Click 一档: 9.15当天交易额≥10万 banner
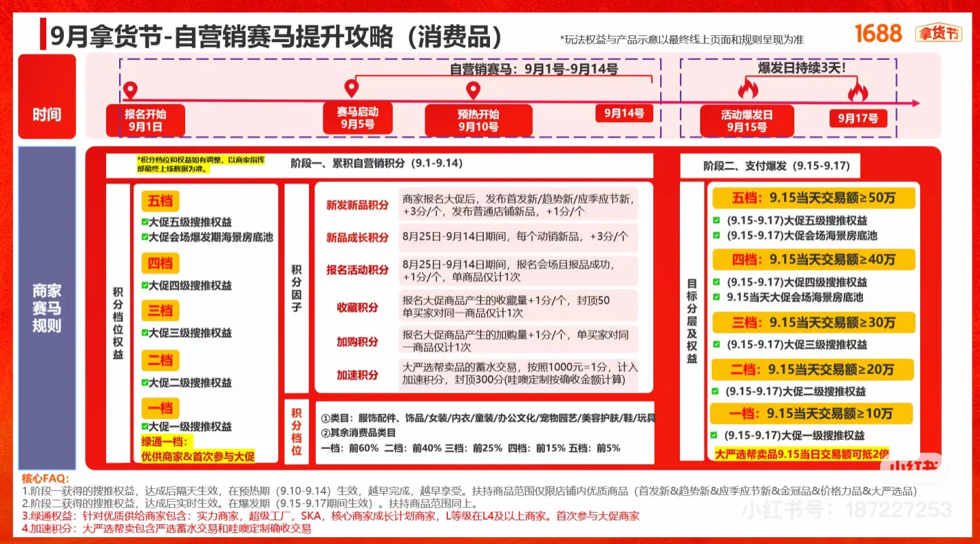 click(x=811, y=413)
